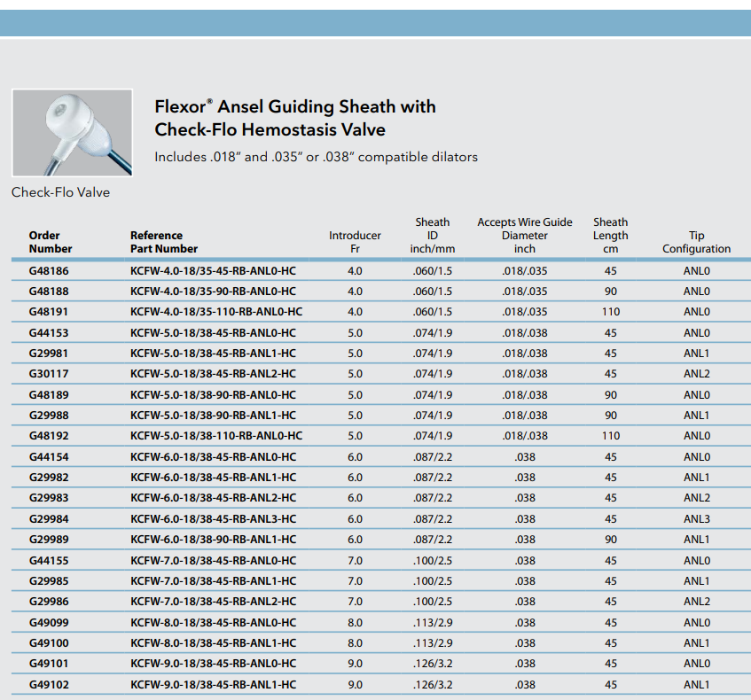Select order number G49099
This screenshot has height=700, width=751.
[49, 622]
